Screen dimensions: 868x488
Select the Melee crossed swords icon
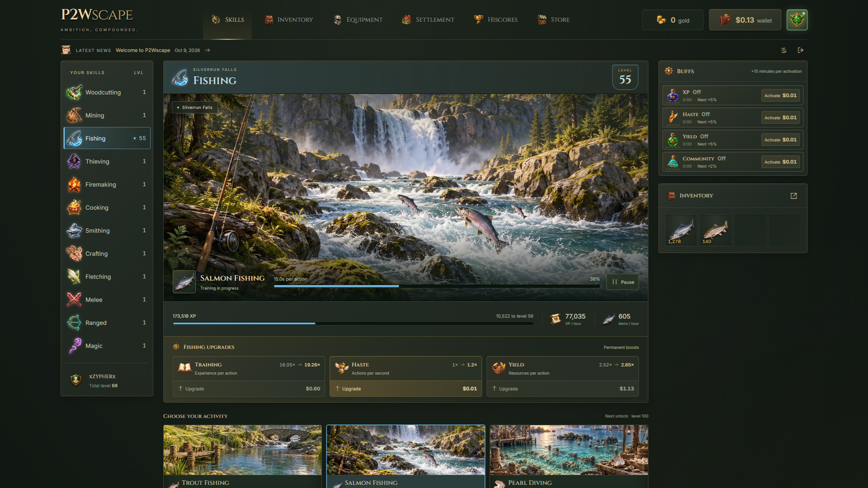[74, 300]
